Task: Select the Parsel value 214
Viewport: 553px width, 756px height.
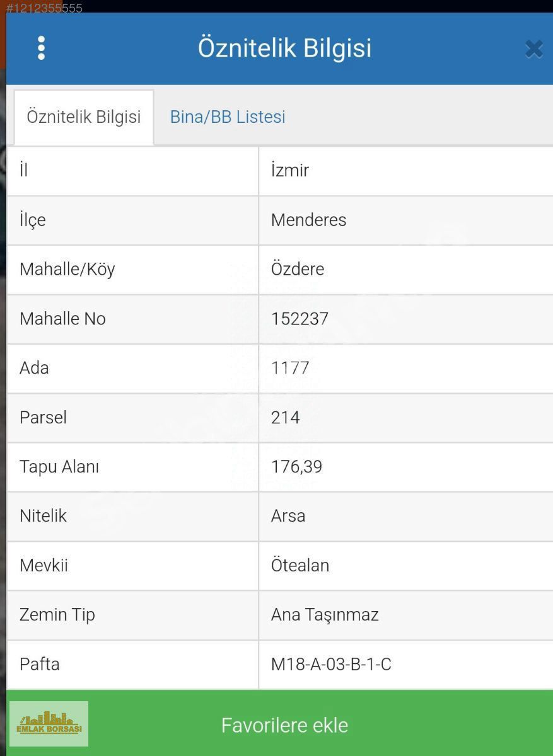Action: click(286, 417)
